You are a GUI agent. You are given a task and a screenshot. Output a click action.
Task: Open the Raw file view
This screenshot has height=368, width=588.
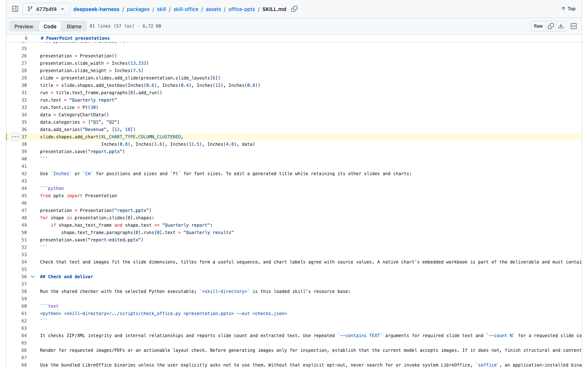[x=538, y=26]
